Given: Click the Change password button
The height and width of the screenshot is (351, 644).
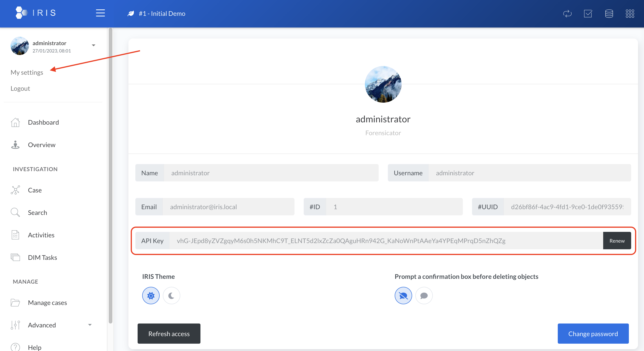Looking at the screenshot, I should pos(593,334).
